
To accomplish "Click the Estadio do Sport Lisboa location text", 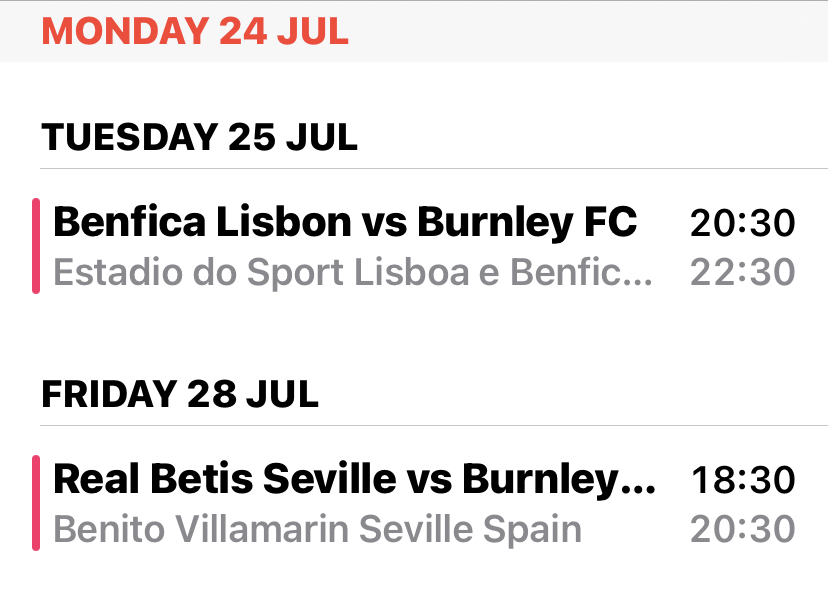I will (340, 272).
